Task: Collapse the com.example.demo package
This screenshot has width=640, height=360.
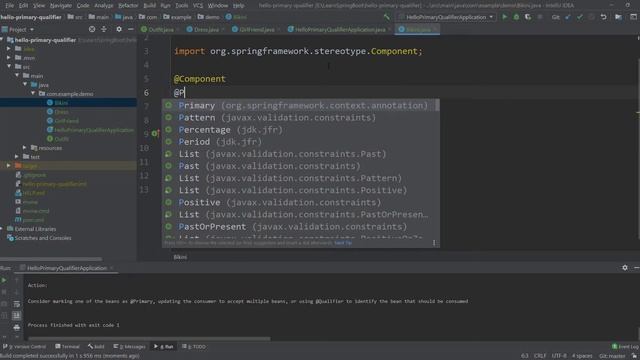Action: tap(33, 93)
